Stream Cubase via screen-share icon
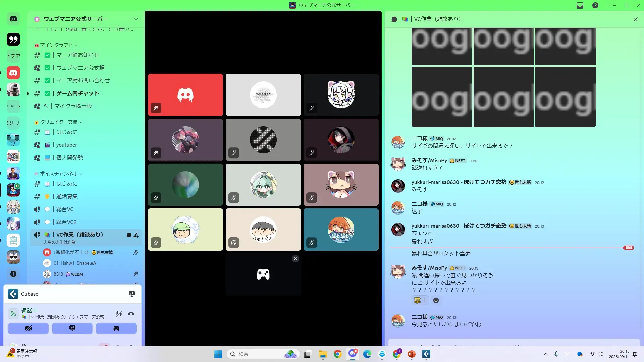This screenshot has width=644, height=362. point(132,294)
